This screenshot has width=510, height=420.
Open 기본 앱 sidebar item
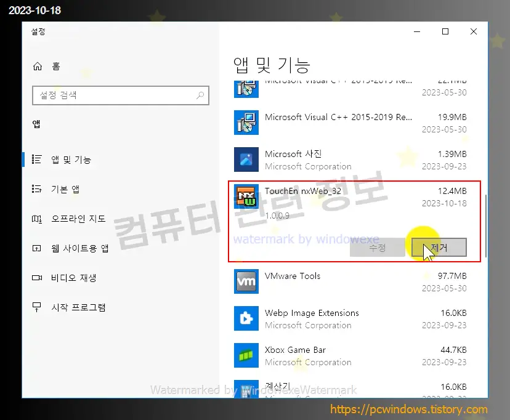pyautogui.click(x=65, y=189)
